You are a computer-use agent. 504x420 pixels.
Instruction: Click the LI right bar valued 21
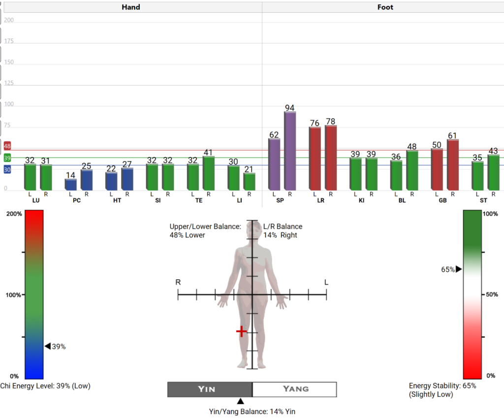tap(249, 181)
